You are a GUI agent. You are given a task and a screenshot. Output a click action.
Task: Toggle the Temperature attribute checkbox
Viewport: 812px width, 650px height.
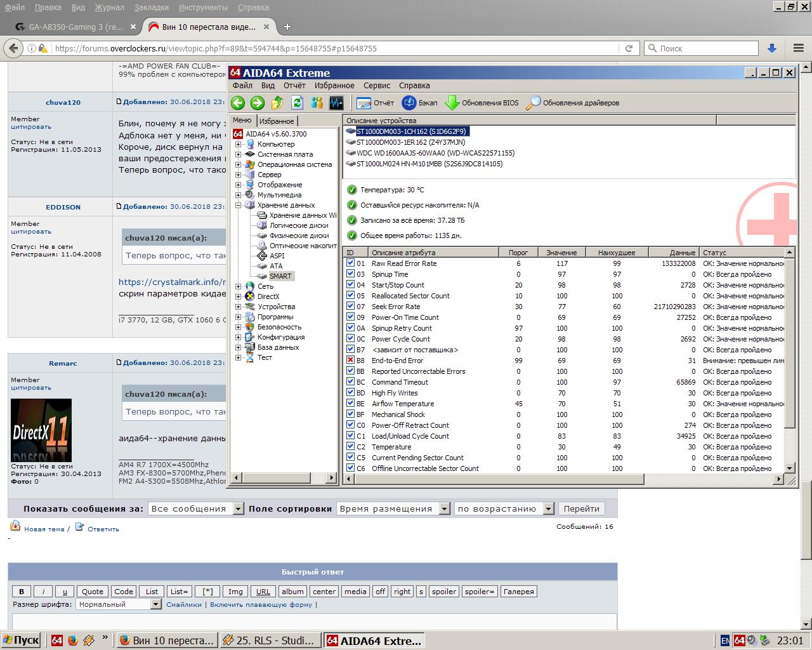[x=350, y=446]
